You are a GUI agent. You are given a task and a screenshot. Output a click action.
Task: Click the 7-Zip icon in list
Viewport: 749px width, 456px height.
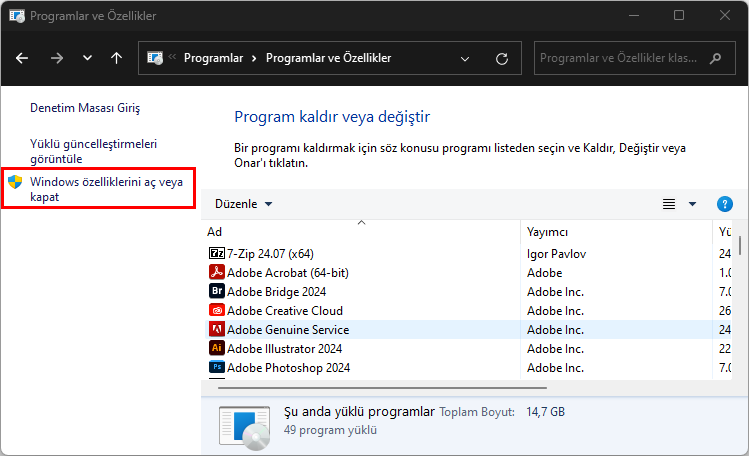(217, 253)
